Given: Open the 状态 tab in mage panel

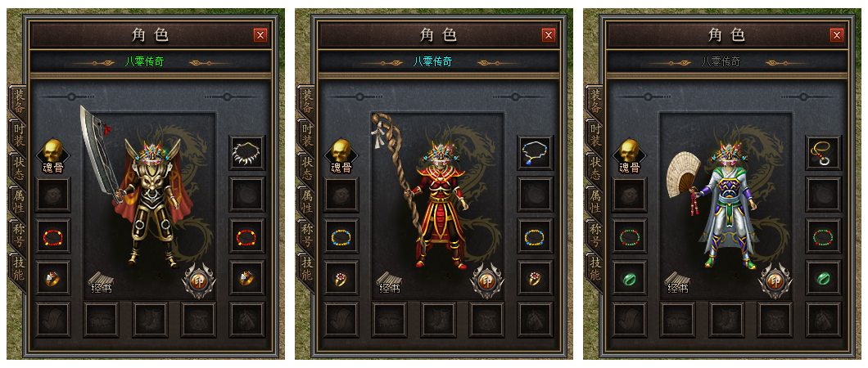Looking at the screenshot, I should click(307, 169).
